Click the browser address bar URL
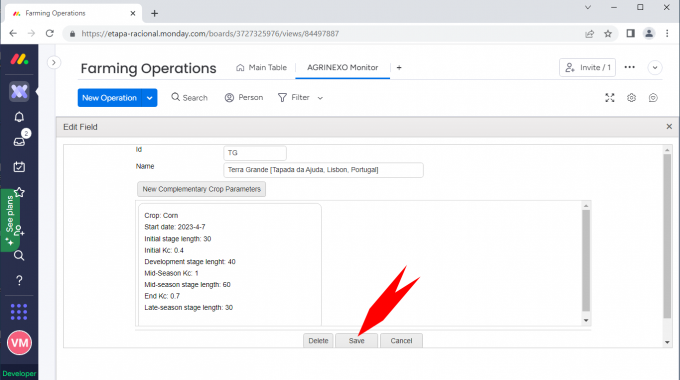The width and height of the screenshot is (680, 380). [210, 33]
